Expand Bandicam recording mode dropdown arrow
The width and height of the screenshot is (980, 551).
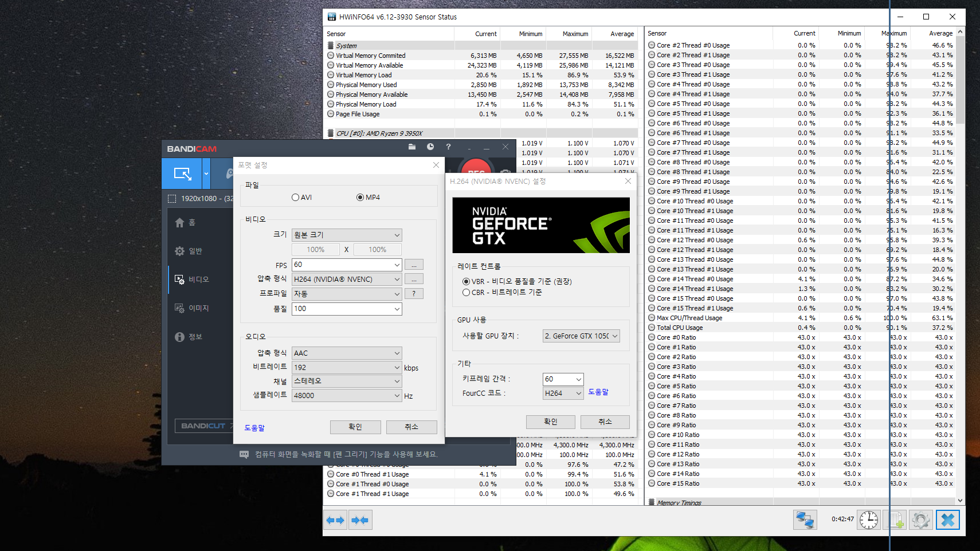point(206,174)
